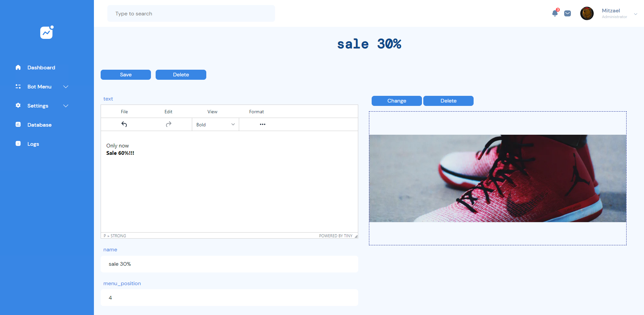
Task: Open the notifications bell icon
Action: click(x=555, y=13)
